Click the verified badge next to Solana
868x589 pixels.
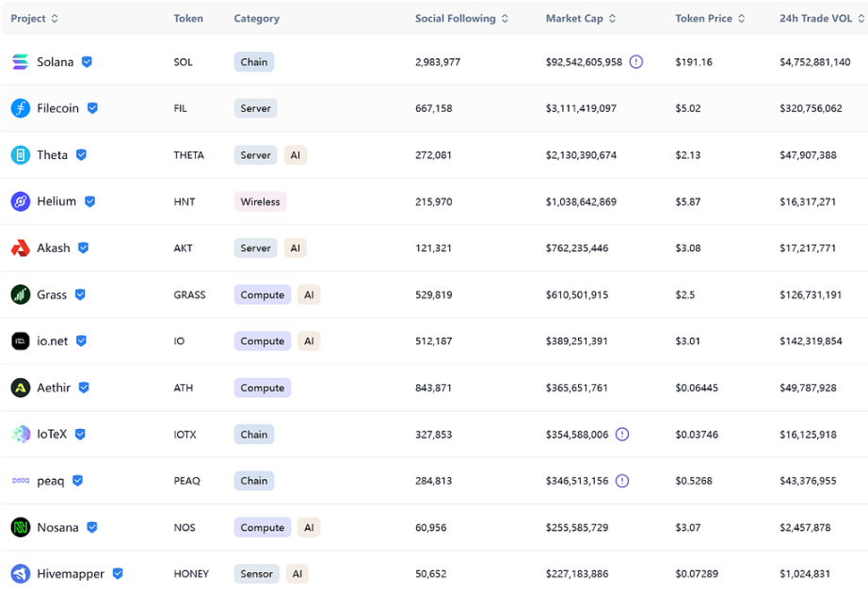87,62
